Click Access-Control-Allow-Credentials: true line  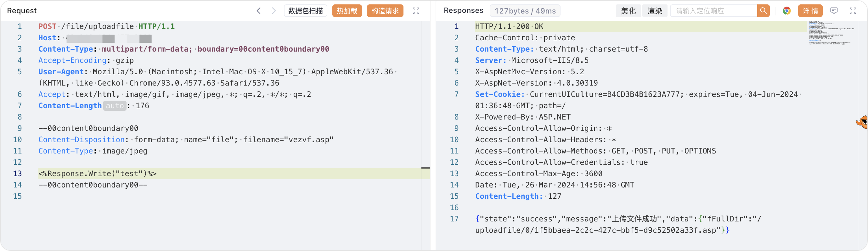click(x=561, y=162)
